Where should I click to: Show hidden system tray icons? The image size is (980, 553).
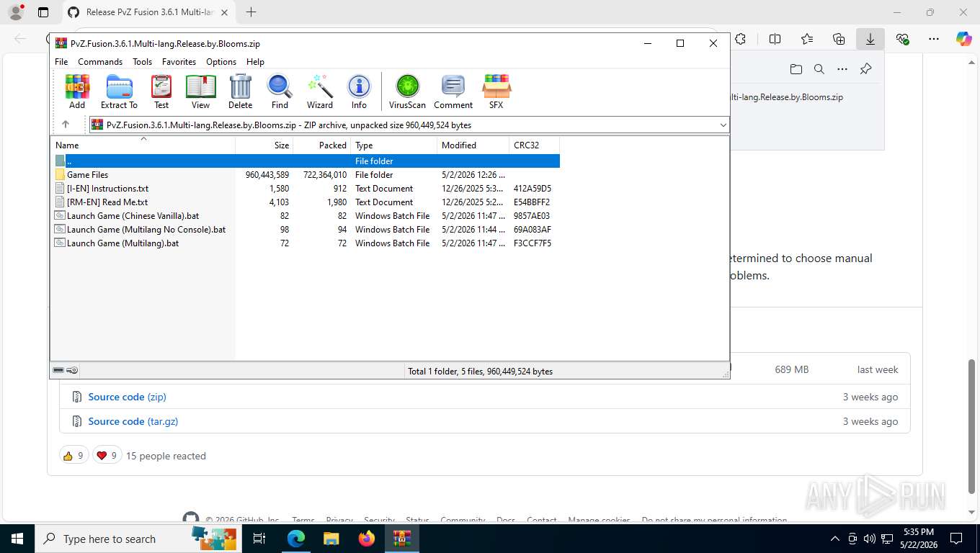[835, 539]
